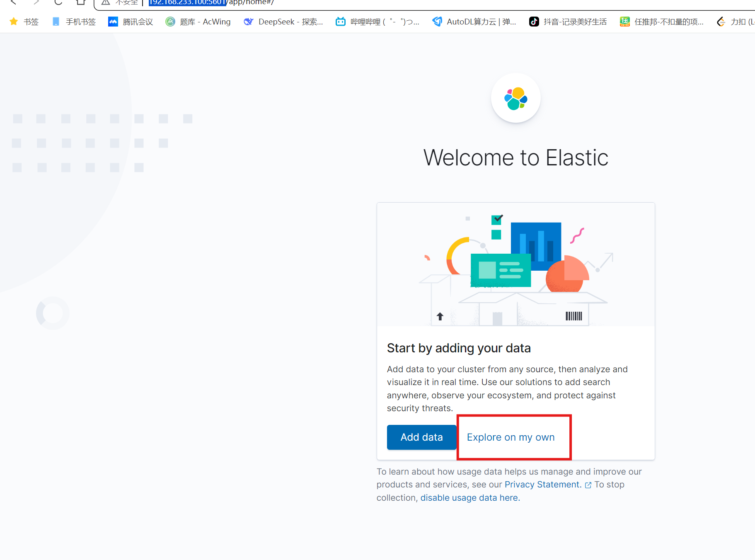755x560 pixels.
Task: Open the 书签 star bookmark
Action: 24,22
